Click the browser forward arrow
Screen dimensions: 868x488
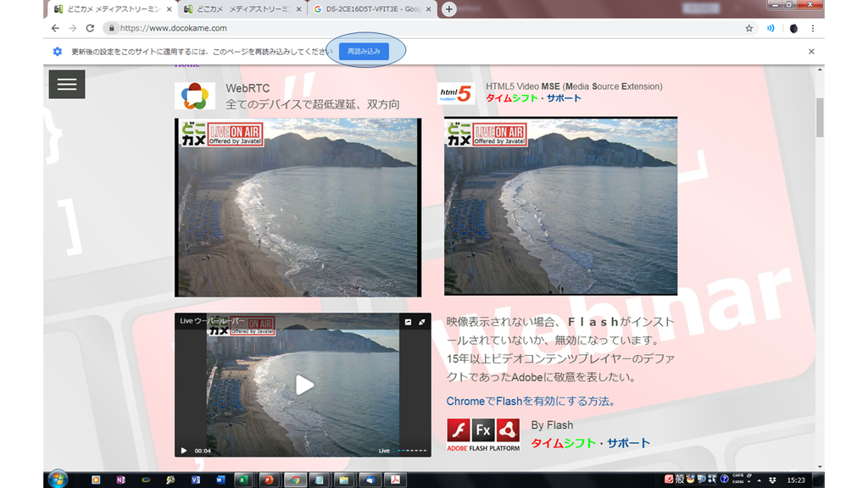click(x=73, y=28)
